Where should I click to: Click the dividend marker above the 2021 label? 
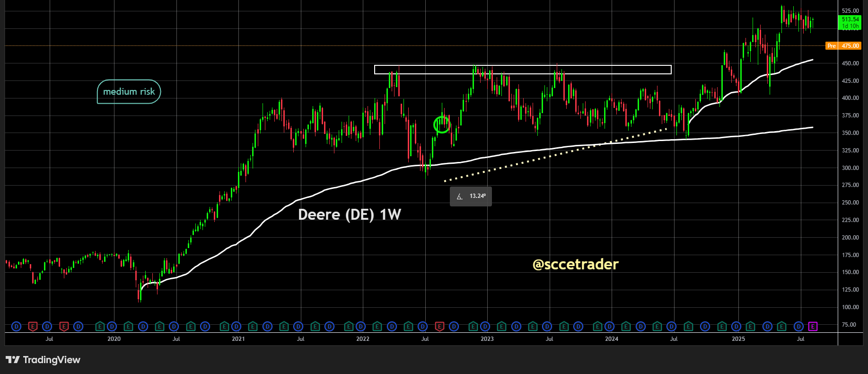click(x=236, y=326)
